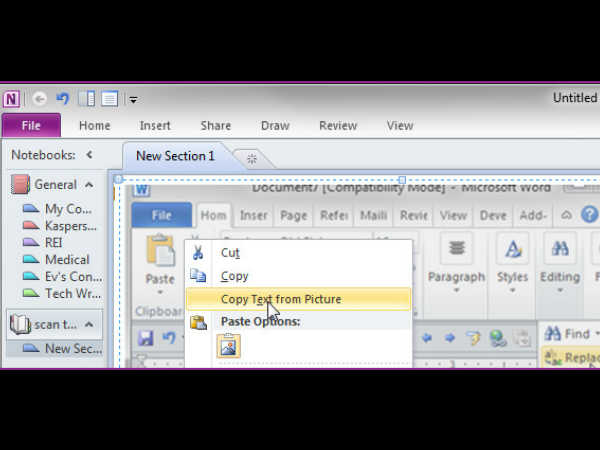600x450 pixels.
Task: Open the purple File tab
Action: pos(31,126)
